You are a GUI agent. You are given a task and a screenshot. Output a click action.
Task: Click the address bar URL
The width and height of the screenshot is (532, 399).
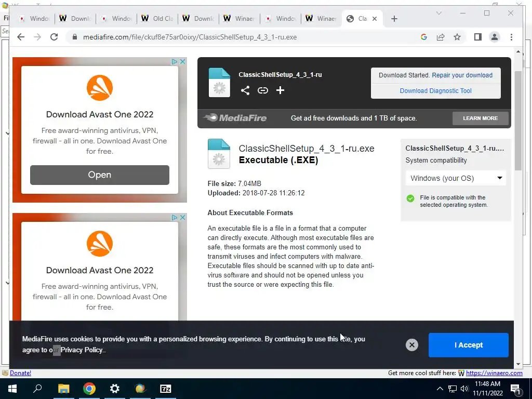pyautogui.click(x=190, y=37)
